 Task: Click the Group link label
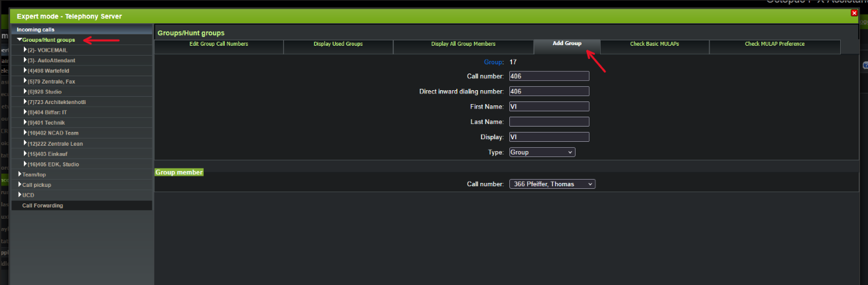(x=493, y=62)
